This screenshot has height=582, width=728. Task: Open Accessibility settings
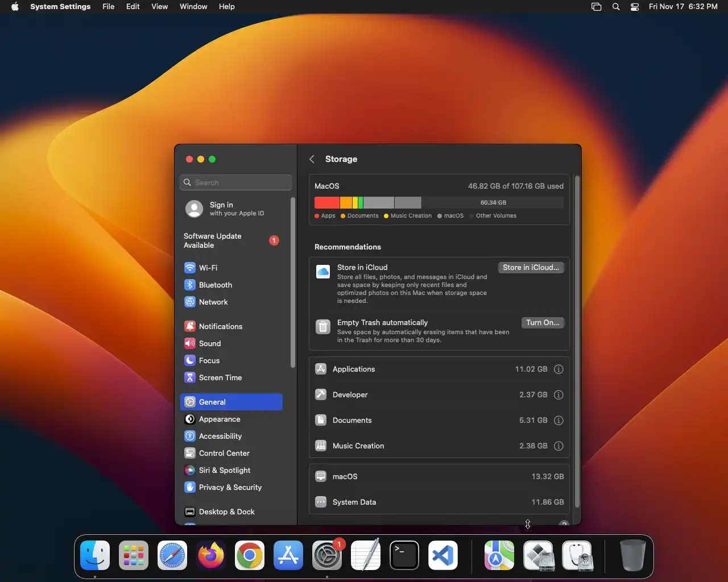[x=231, y=436]
